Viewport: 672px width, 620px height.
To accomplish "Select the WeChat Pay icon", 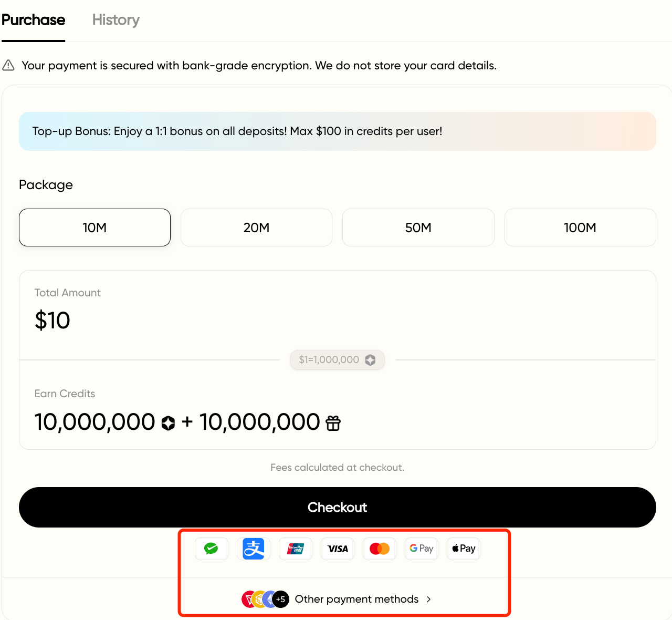I will 212,549.
